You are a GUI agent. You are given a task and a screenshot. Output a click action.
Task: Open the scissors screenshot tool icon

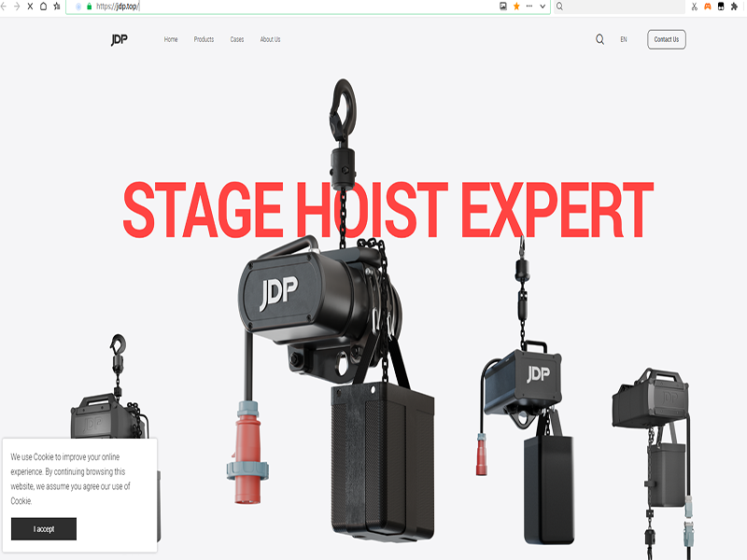(x=694, y=6)
